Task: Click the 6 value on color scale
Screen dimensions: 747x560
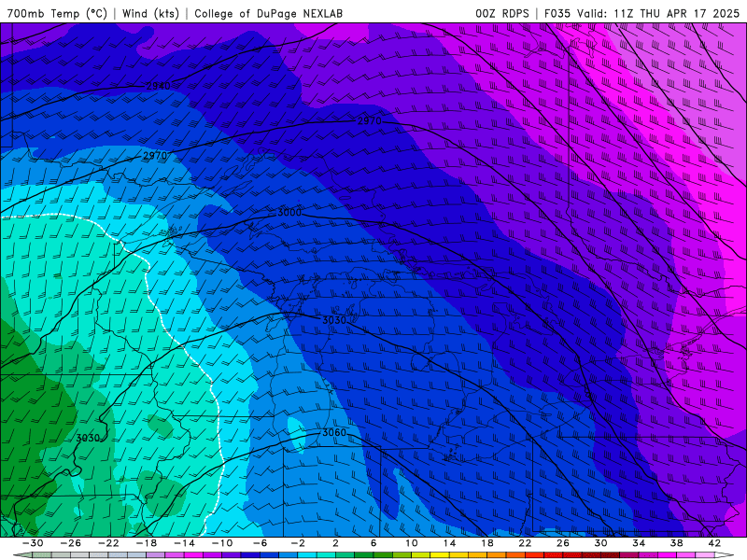Action: [x=374, y=543]
